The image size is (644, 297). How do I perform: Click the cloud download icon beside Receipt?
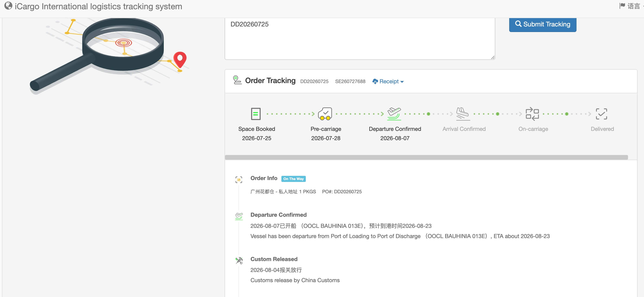(x=375, y=81)
